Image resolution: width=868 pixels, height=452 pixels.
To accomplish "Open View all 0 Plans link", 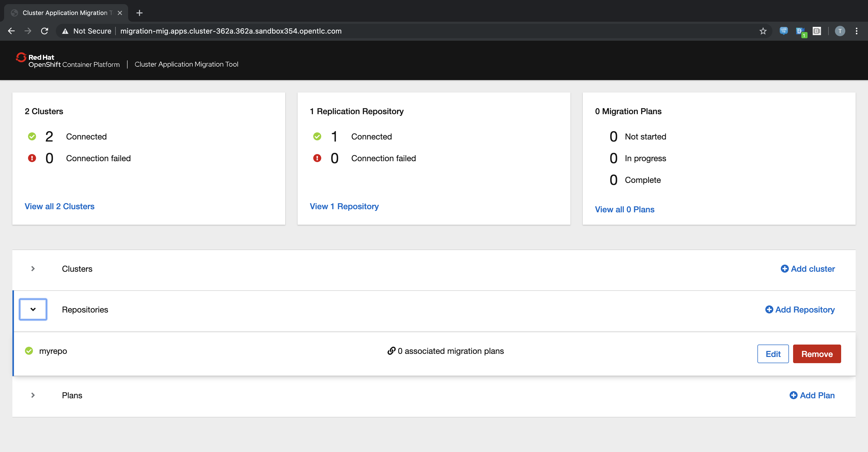I will [624, 209].
